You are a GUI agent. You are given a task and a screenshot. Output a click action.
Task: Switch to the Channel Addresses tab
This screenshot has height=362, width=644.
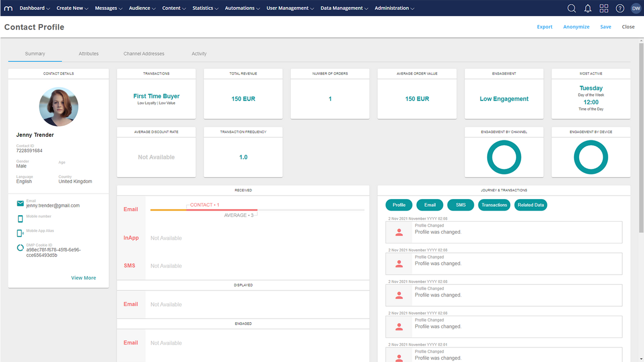[143, 53]
